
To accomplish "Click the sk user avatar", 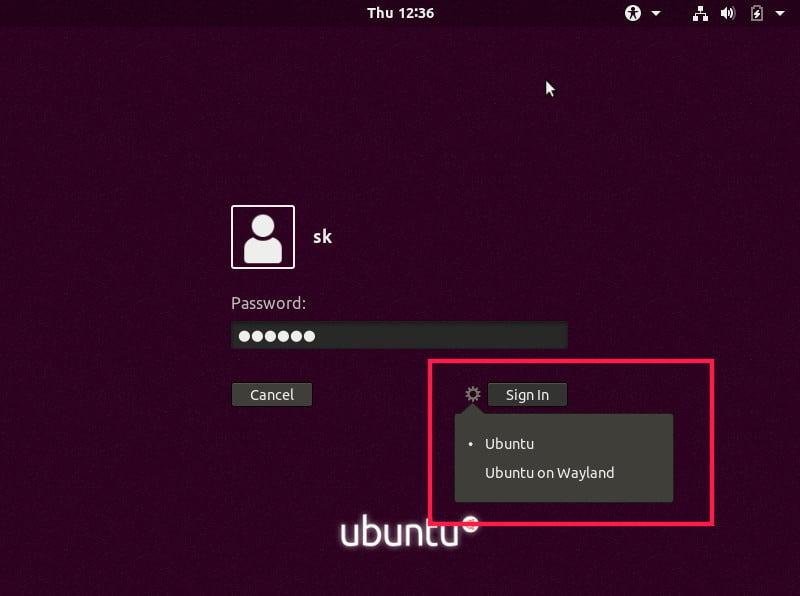I will pos(263,237).
